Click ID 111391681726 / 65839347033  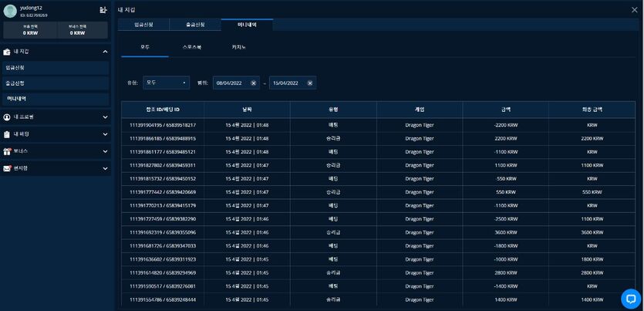[163, 245]
